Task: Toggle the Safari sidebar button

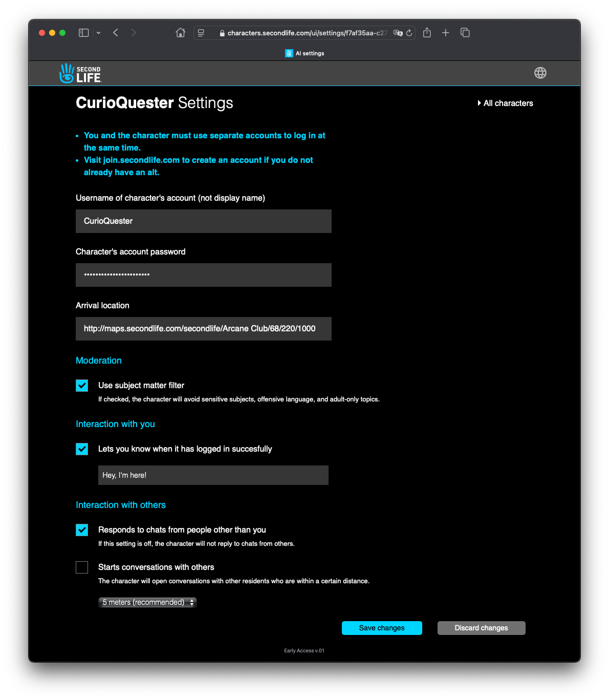Action: (84, 33)
